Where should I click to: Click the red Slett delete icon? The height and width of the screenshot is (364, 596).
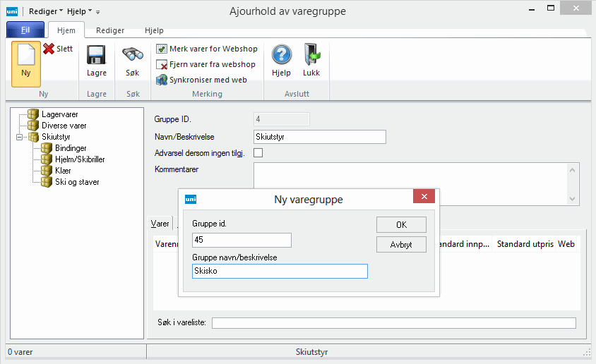click(49, 49)
